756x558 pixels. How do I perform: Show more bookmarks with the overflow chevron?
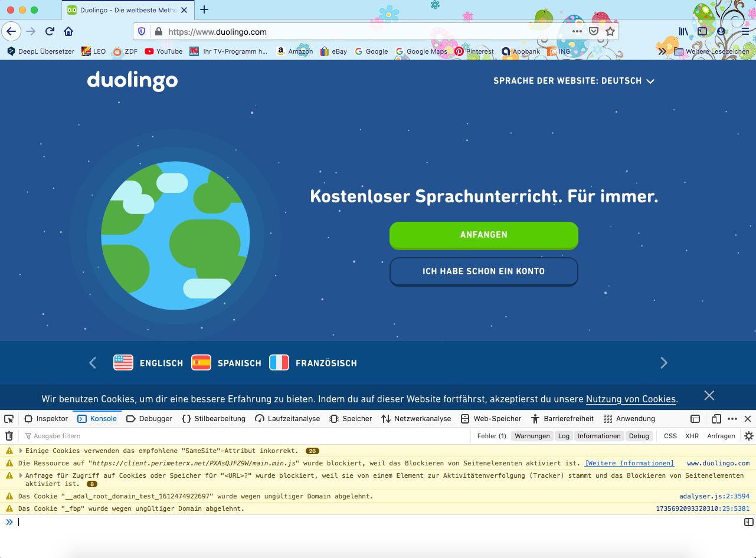[x=662, y=51]
